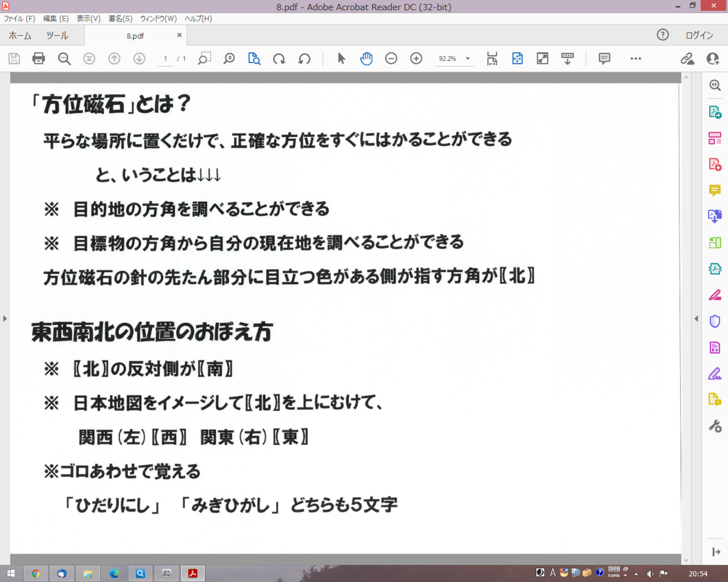
Task: Select the Marquee Zoom tool
Action: click(x=204, y=58)
